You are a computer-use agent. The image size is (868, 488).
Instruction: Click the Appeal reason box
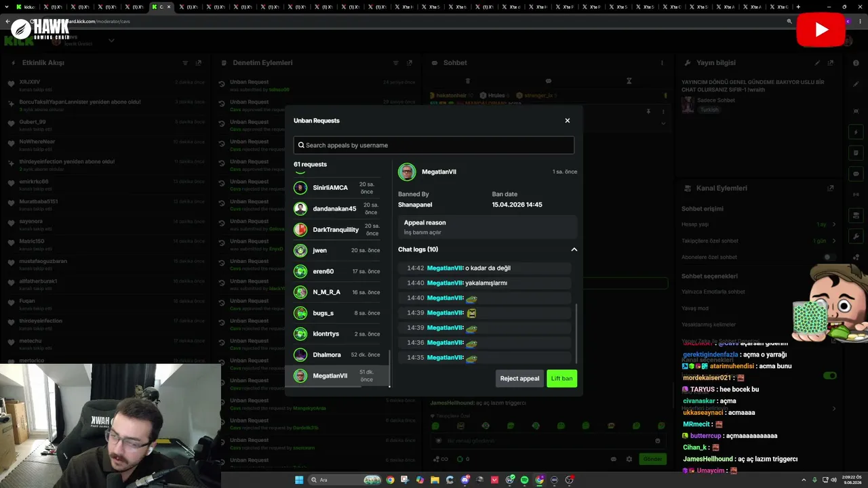click(x=488, y=227)
